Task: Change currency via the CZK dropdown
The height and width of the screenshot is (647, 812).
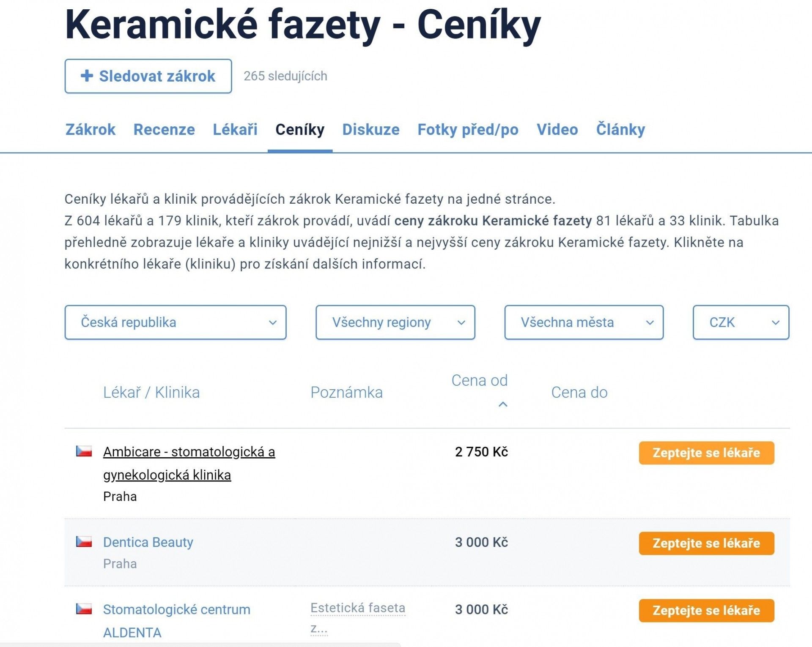Action: click(x=741, y=322)
